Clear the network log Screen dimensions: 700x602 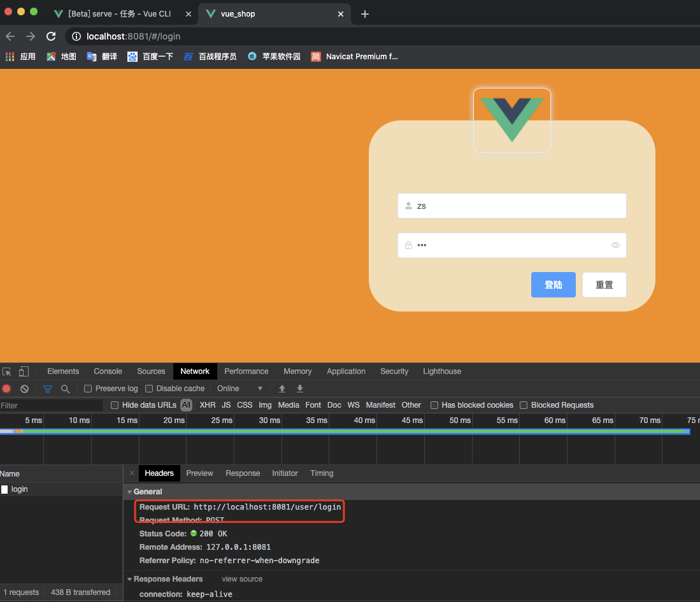click(x=25, y=389)
